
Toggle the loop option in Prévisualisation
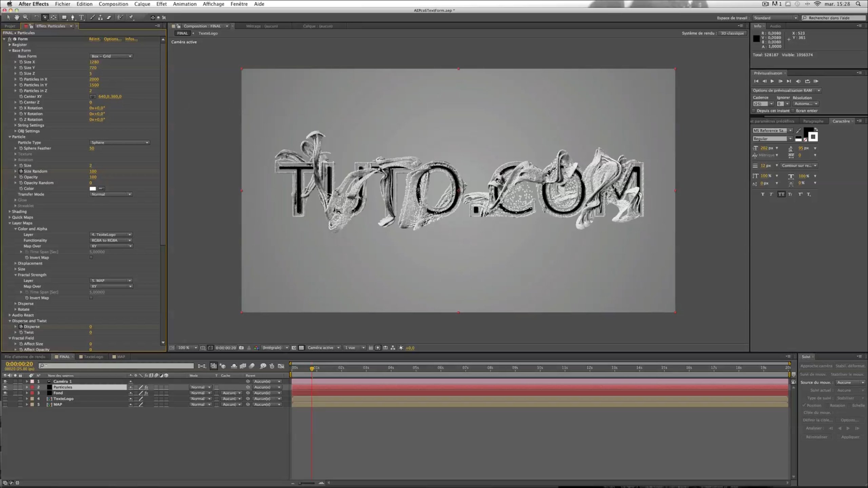(807, 81)
